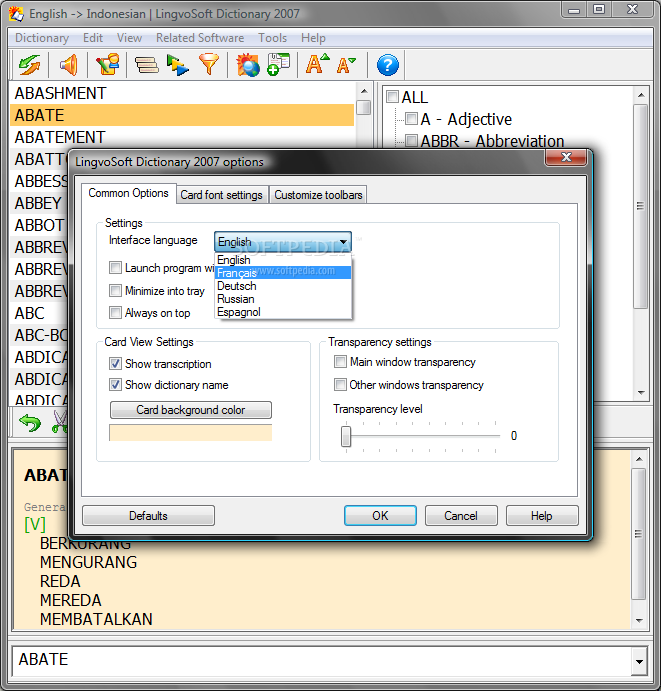The image size is (661, 691).
Task: Choose English in language list
Action: pos(283,260)
